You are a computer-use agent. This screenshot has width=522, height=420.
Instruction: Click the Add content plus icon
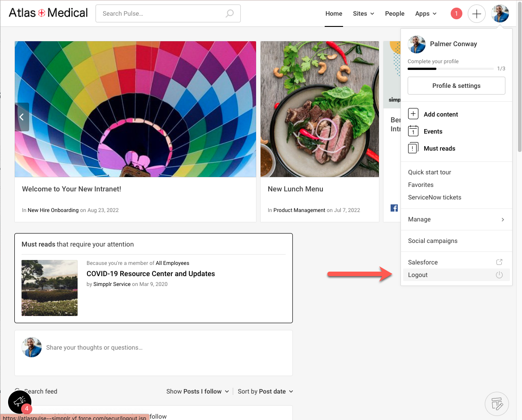(x=413, y=114)
